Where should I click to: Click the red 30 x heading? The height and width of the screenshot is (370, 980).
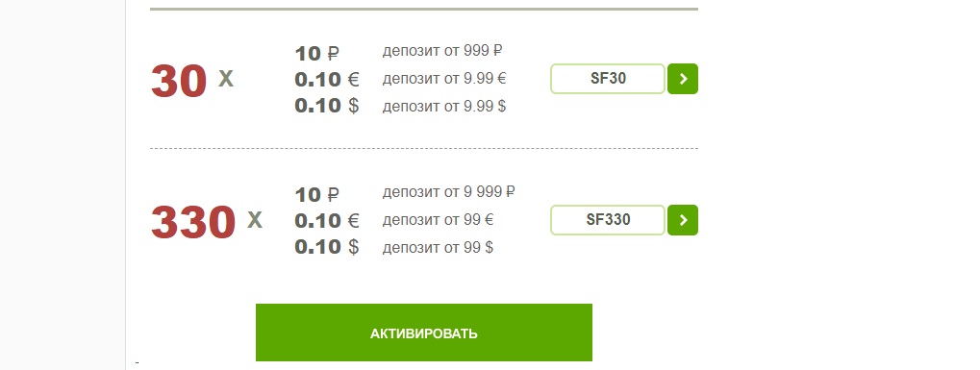(x=192, y=81)
